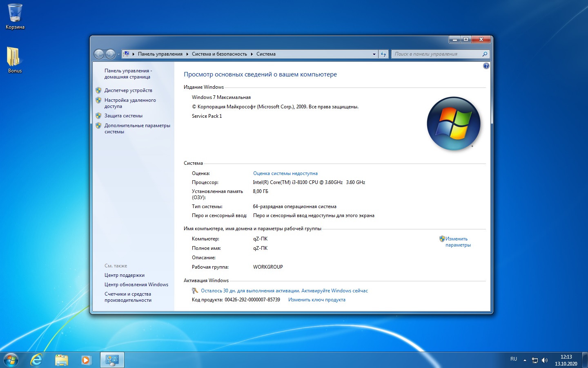Expand the arrow after Система и безопасность breadcrumb

pyautogui.click(x=252, y=54)
